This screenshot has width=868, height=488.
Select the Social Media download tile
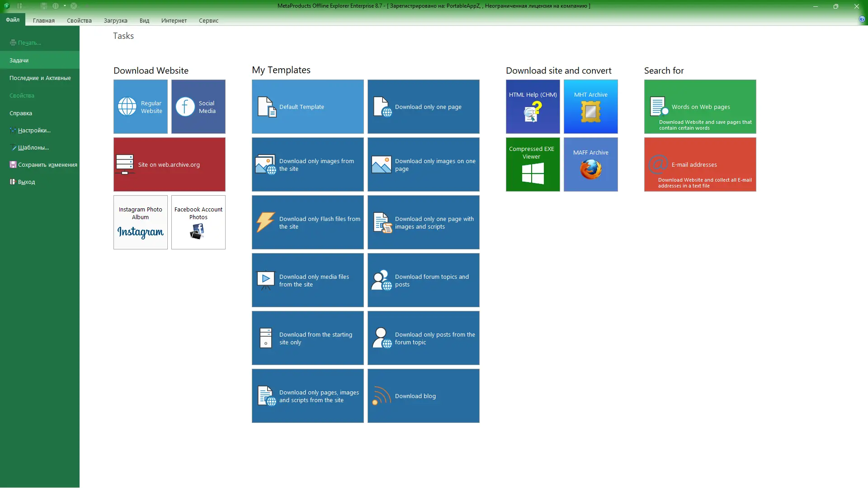pos(198,107)
